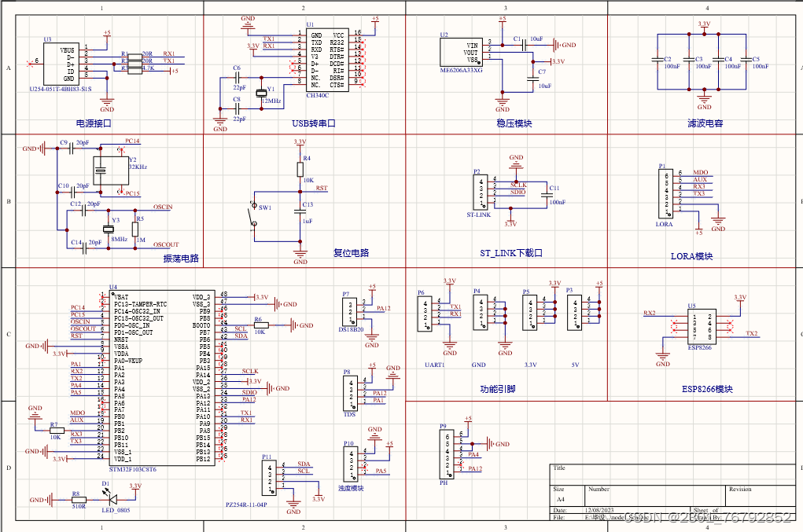Image resolution: width=803 pixels, height=532 pixels.
Task: Click the 'PZ254R-11-04P' part label
Action: tap(246, 504)
